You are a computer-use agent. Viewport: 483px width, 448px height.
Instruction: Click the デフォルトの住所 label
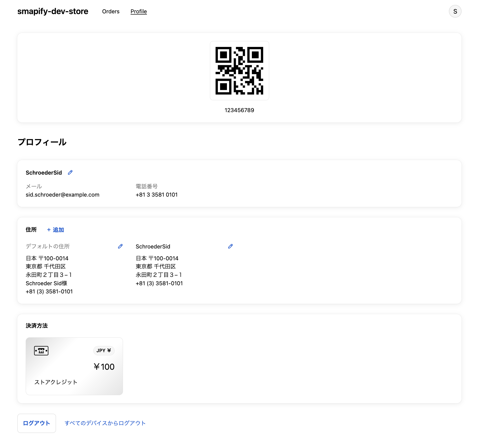tap(48, 246)
